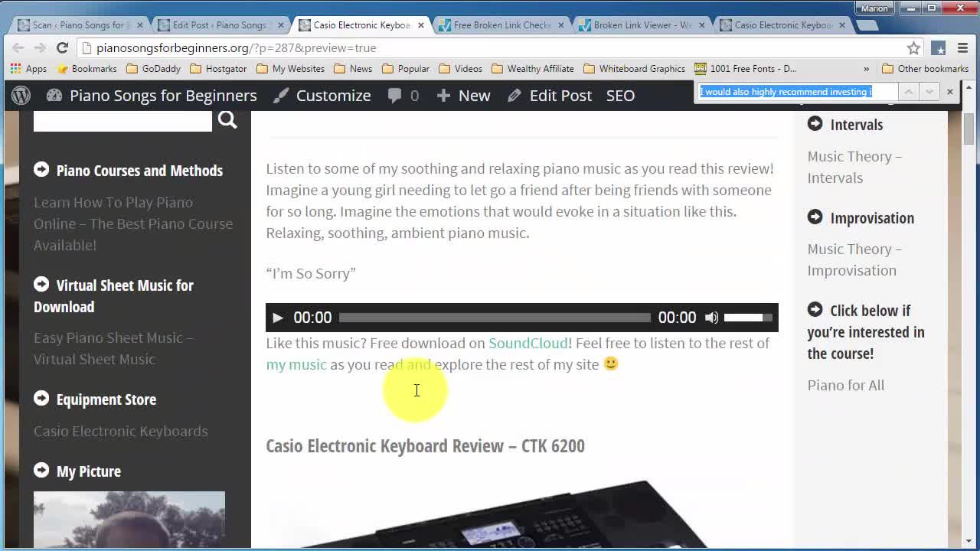Click the browser Back arrow
Viewport: 980px width, 551px height.
(x=18, y=47)
